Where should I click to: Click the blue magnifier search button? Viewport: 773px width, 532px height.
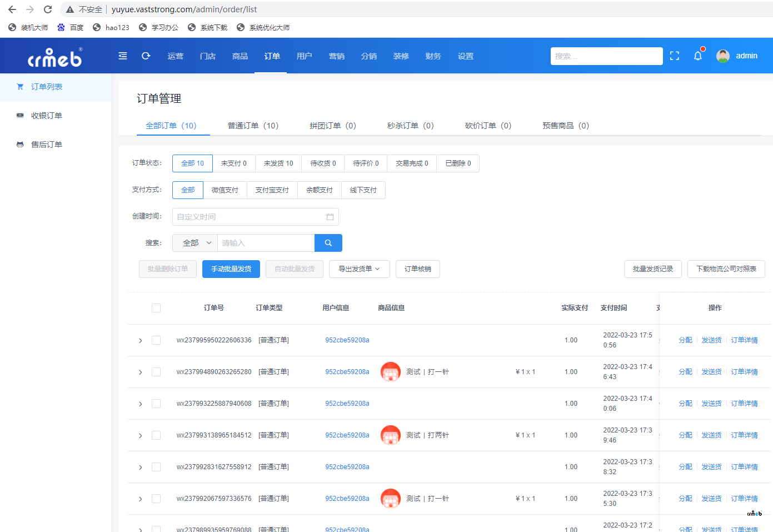tap(328, 243)
